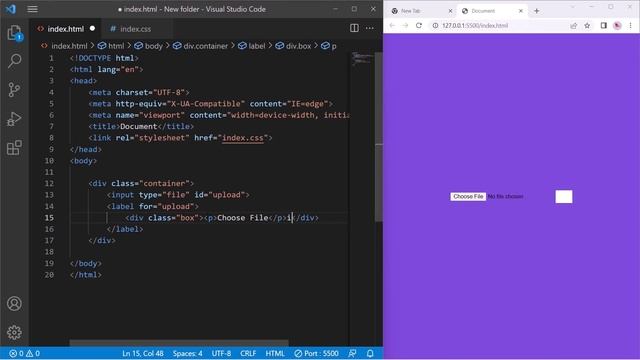Click the "upload" id value on line 13
Viewport: 640px width, 360px height.
227,195
